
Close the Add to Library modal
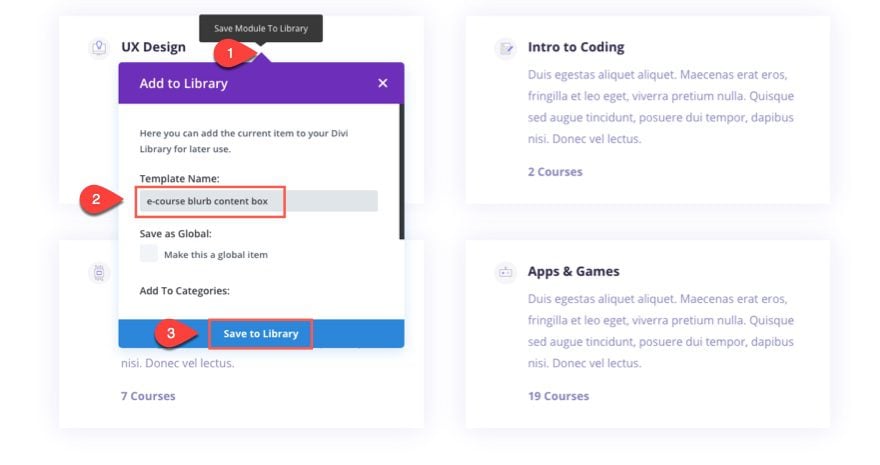pyautogui.click(x=383, y=83)
